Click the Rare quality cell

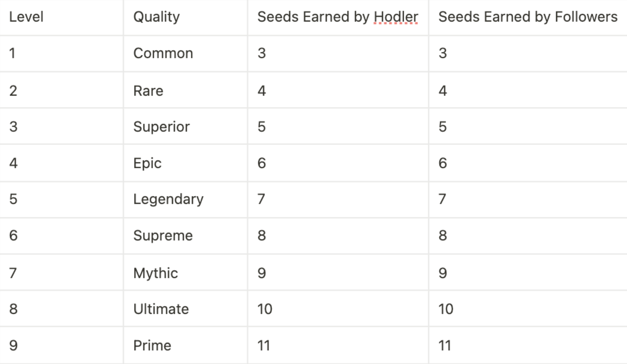148,91
